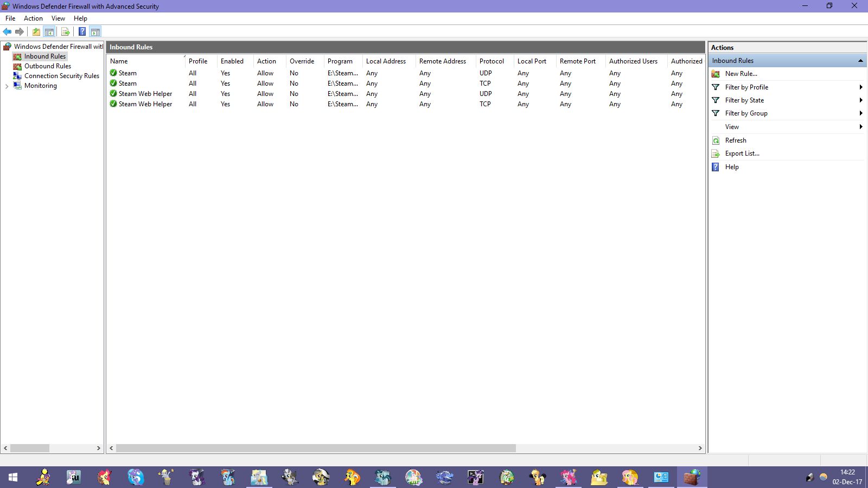Select Inbound Rules in the console tree
The height and width of the screenshot is (488, 868).
(x=44, y=56)
